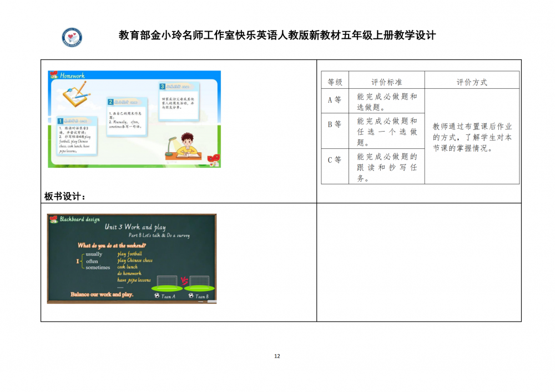The height and width of the screenshot is (392, 555).
Task: Open the Homework slide thumbnail
Action: 134,119
